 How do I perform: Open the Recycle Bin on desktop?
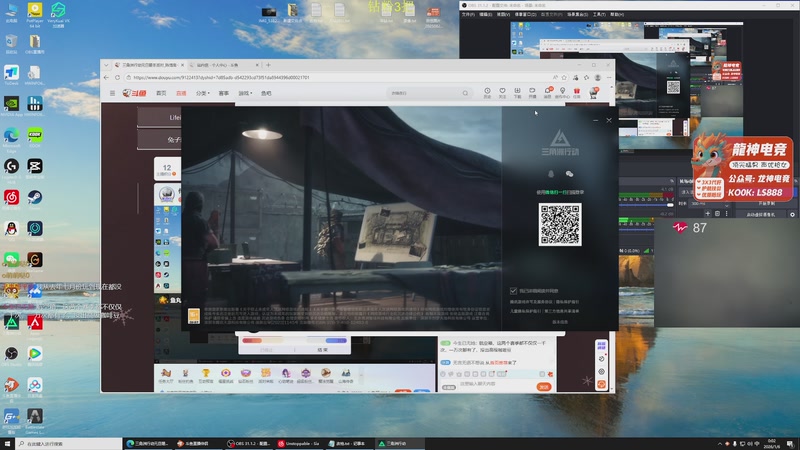point(11,43)
